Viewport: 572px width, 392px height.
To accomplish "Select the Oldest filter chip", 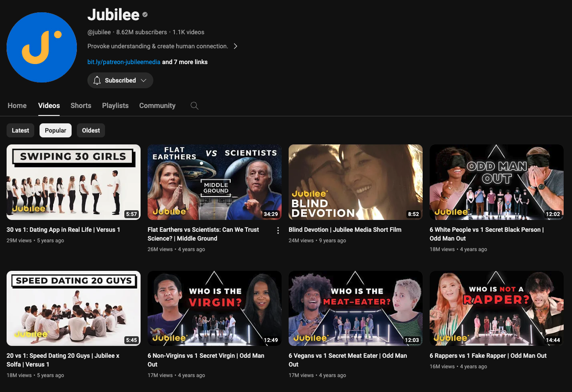I will (x=91, y=130).
